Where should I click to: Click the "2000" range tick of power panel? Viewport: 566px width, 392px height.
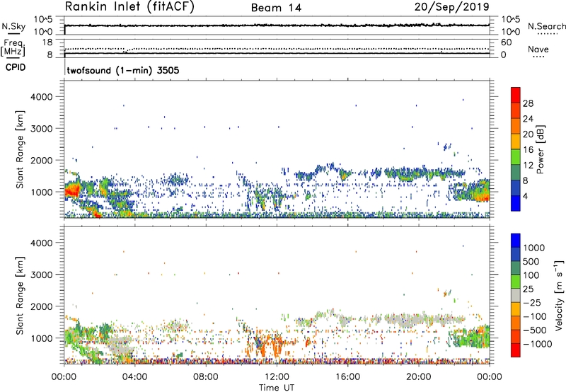(x=41, y=160)
